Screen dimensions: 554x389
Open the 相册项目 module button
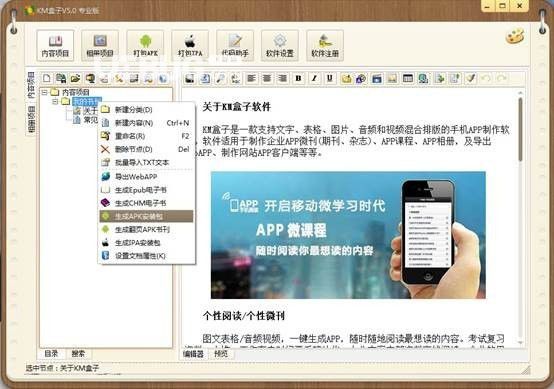point(100,46)
